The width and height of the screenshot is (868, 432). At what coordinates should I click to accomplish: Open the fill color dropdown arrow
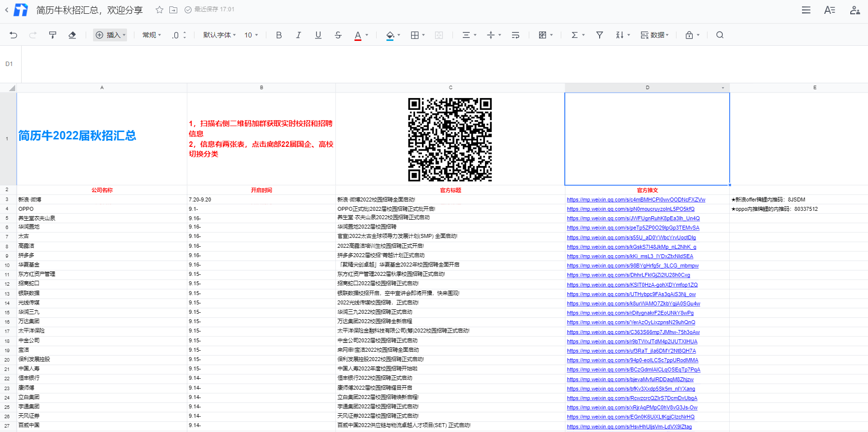click(399, 35)
